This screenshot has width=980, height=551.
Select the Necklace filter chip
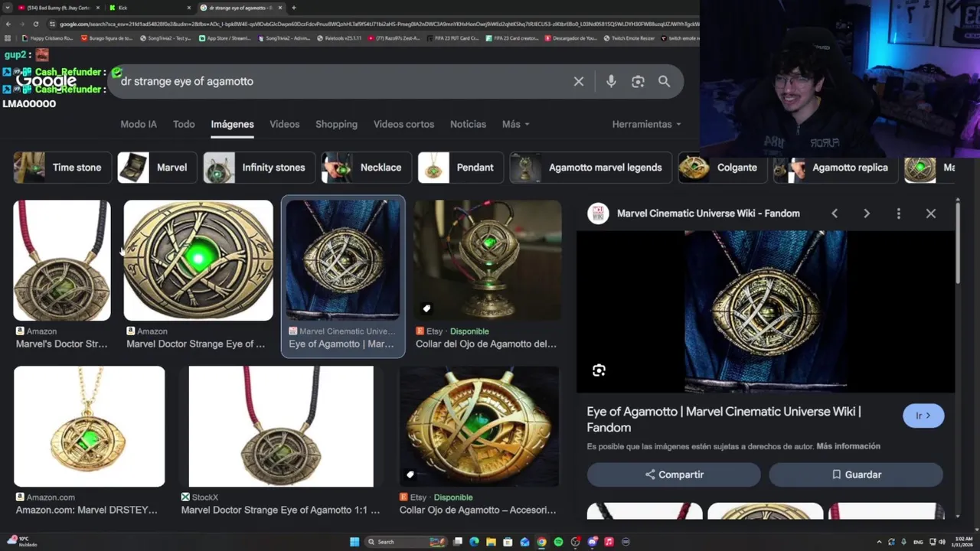coord(366,168)
